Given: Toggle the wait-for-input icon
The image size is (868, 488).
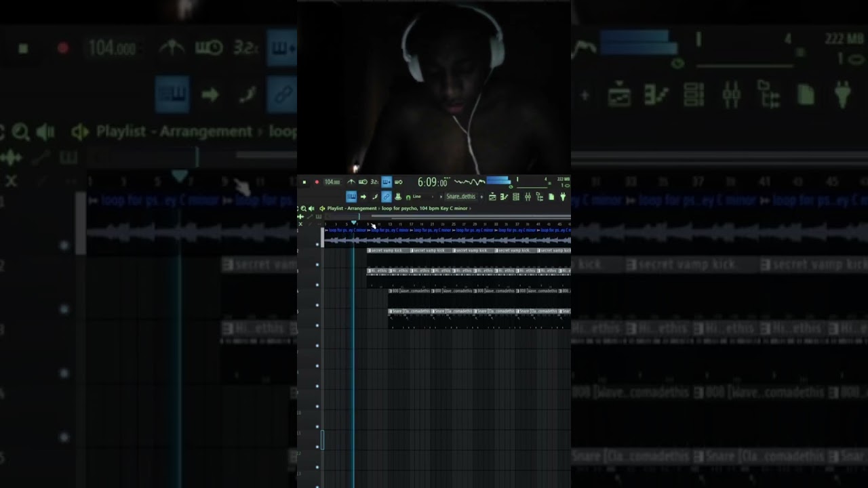Looking at the screenshot, I should click(363, 182).
